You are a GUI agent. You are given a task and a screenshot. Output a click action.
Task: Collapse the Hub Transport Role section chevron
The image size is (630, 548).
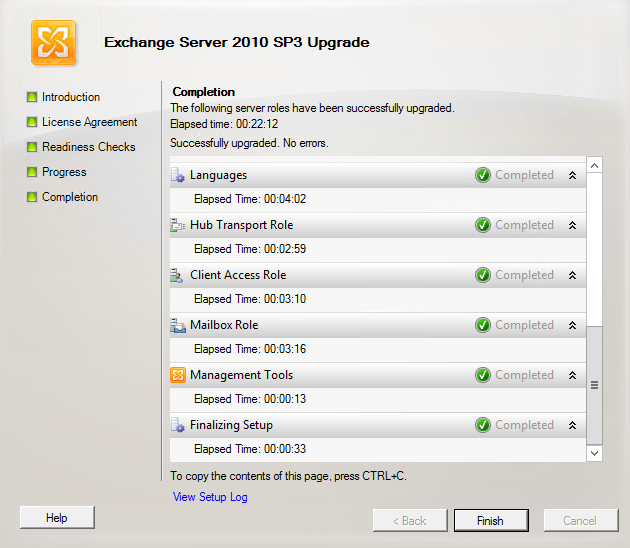pos(573,225)
